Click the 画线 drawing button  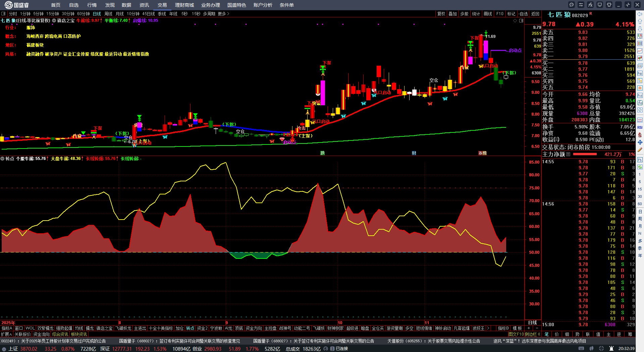pos(488,14)
